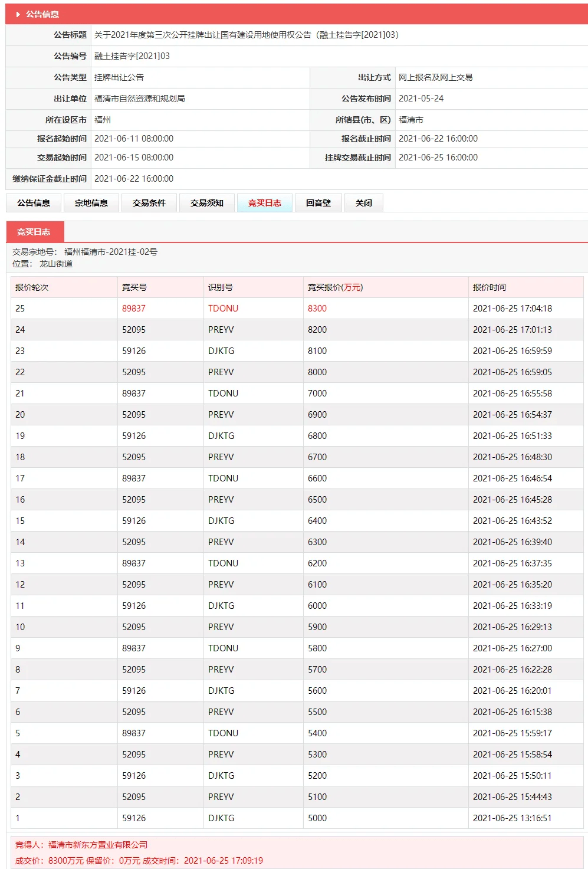Open the 回音壁 tab
Viewport: 588px width, 869px height.
tap(318, 202)
